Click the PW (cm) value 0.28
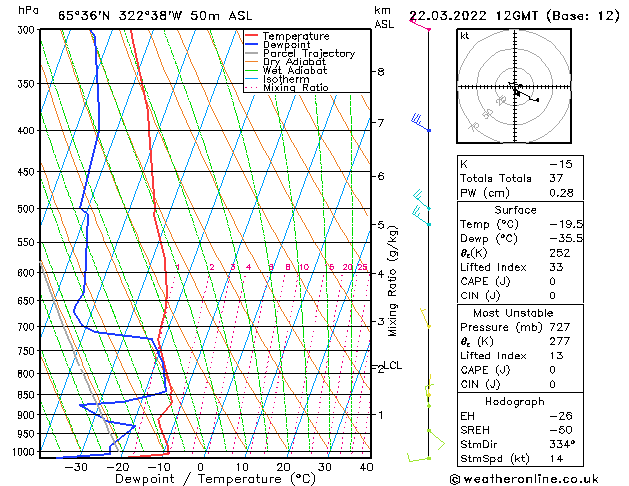 [561, 193]
